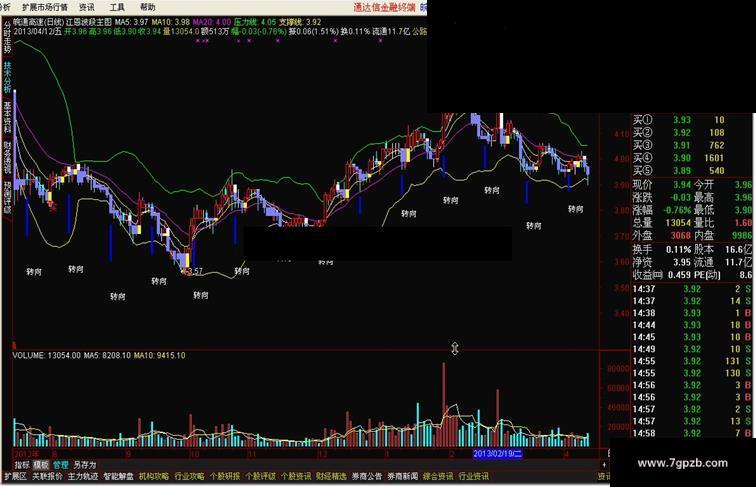Click the volume MA10: 9415.10 label
This screenshot has height=487, width=756.
point(160,355)
